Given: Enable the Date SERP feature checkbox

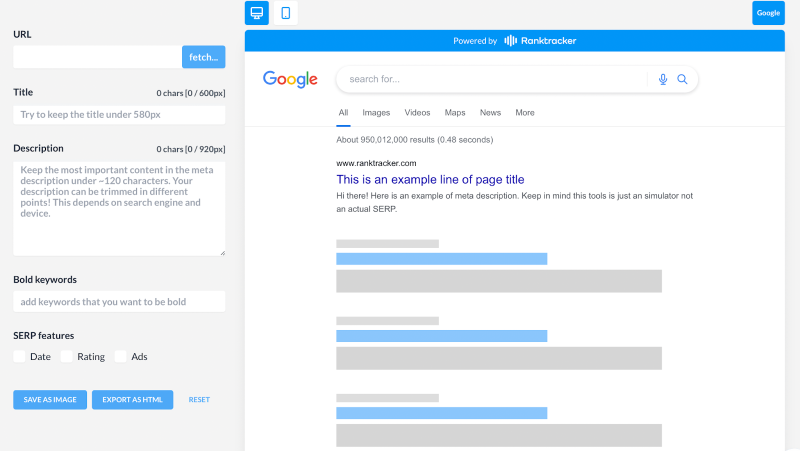Looking at the screenshot, I should (19, 356).
